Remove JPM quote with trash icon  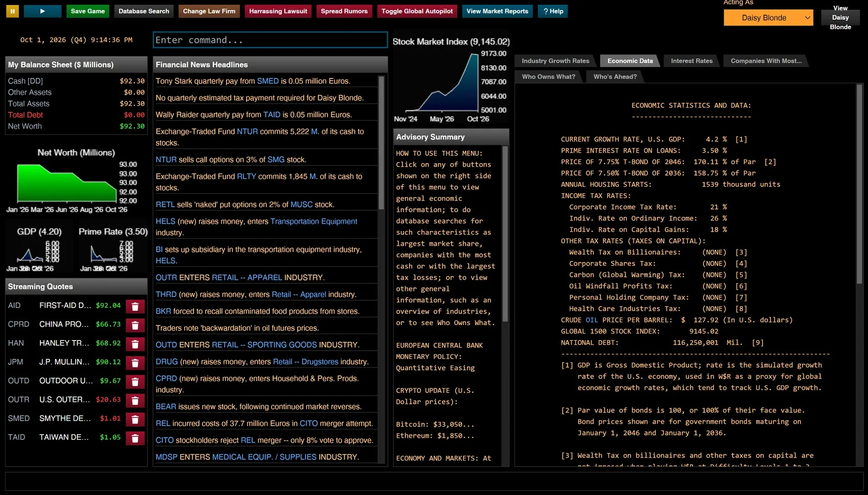pyautogui.click(x=135, y=363)
